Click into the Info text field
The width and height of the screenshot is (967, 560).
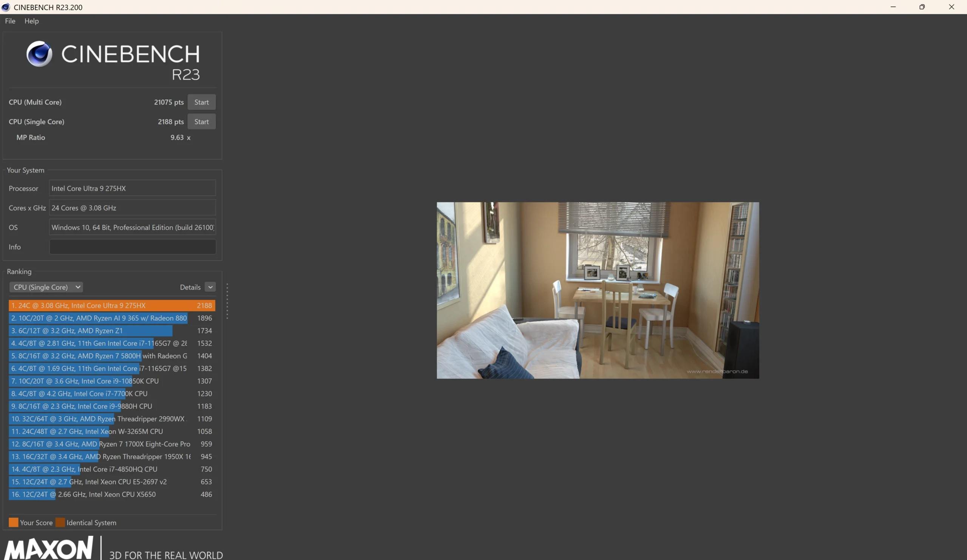pyautogui.click(x=132, y=247)
